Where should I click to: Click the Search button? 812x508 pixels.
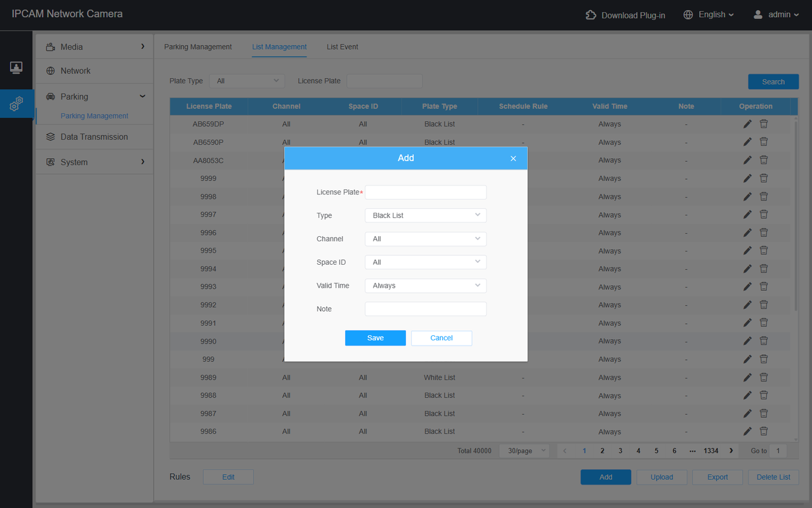coord(773,81)
